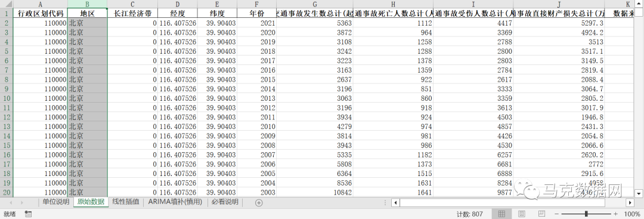Click the 100% zoom level indicator
Screen dimensions: 644x219
pyautogui.click(x=631, y=214)
